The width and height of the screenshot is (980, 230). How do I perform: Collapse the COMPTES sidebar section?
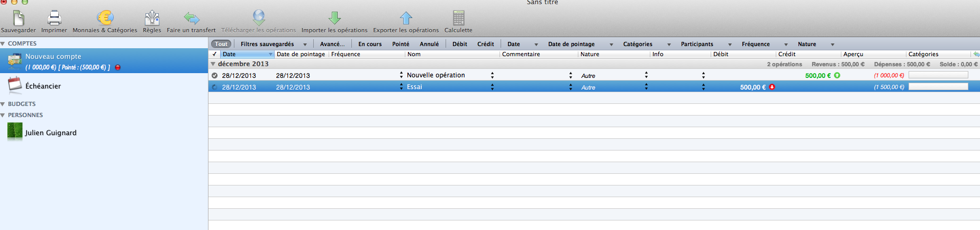pyautogui.click(x=3, y=43)
